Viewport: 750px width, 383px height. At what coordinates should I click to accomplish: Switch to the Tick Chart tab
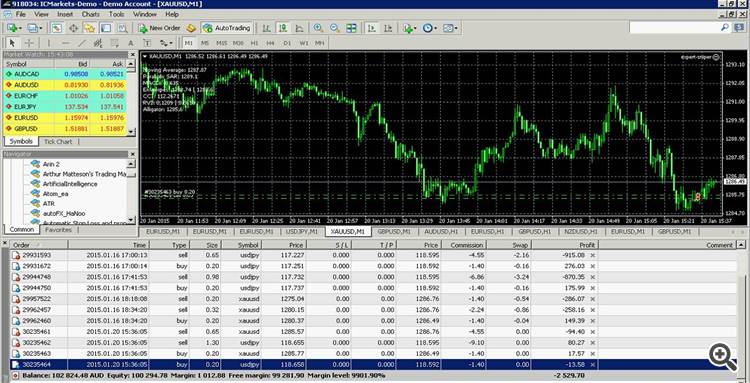[x=58, y=142]
